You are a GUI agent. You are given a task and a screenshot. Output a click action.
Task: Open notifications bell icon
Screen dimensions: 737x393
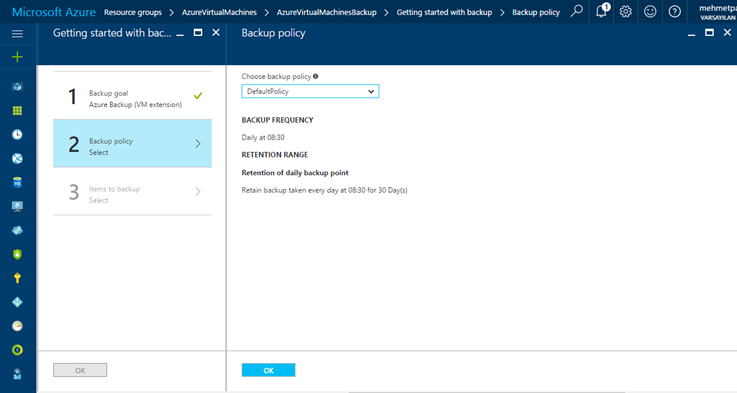(x=602, y=11)
